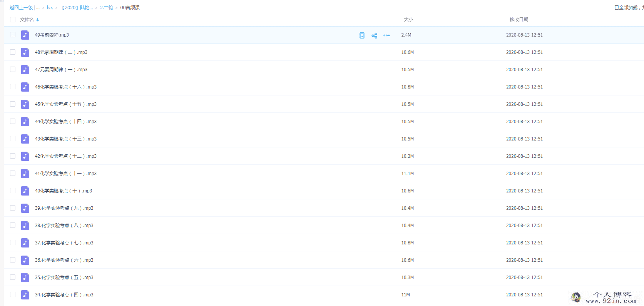Click the share icon for 49考前安神.mp3
644x306 pixels.
[374, 35]
